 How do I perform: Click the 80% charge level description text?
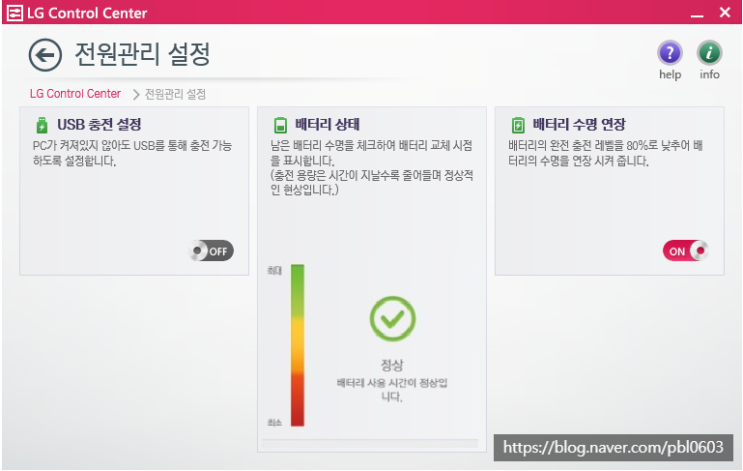click(606, 153)
